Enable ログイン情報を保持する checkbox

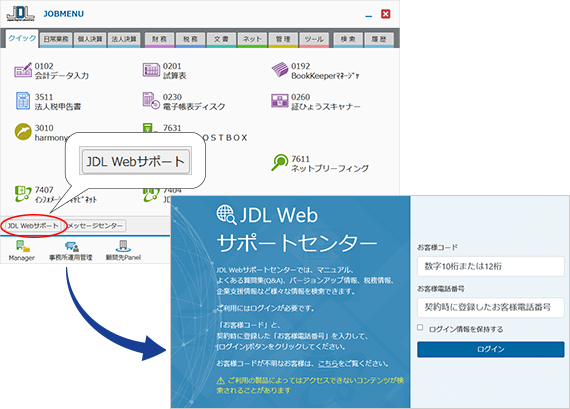point(420,328)
